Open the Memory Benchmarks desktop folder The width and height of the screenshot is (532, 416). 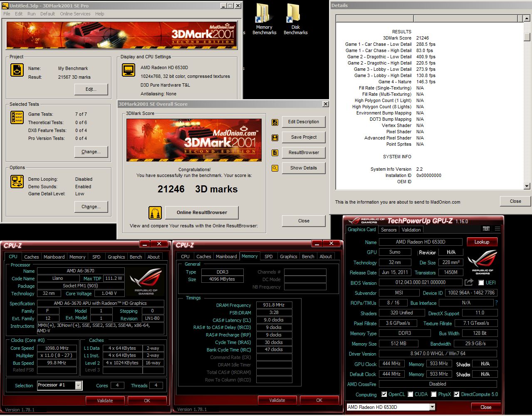click(x=264, y=19)
